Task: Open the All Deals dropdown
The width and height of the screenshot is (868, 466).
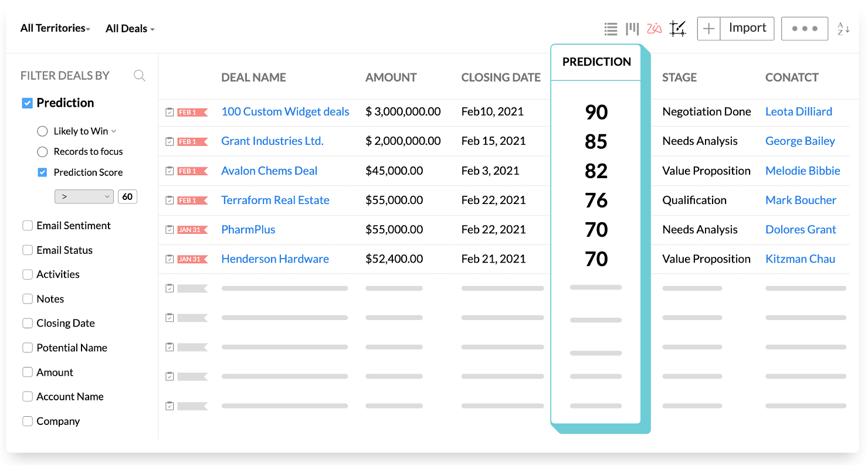Action: click(130, 28)
